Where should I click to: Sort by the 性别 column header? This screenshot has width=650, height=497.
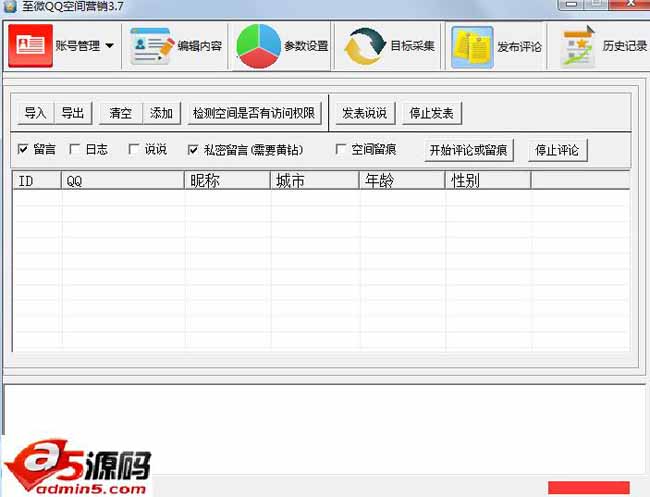pos(488,181)
